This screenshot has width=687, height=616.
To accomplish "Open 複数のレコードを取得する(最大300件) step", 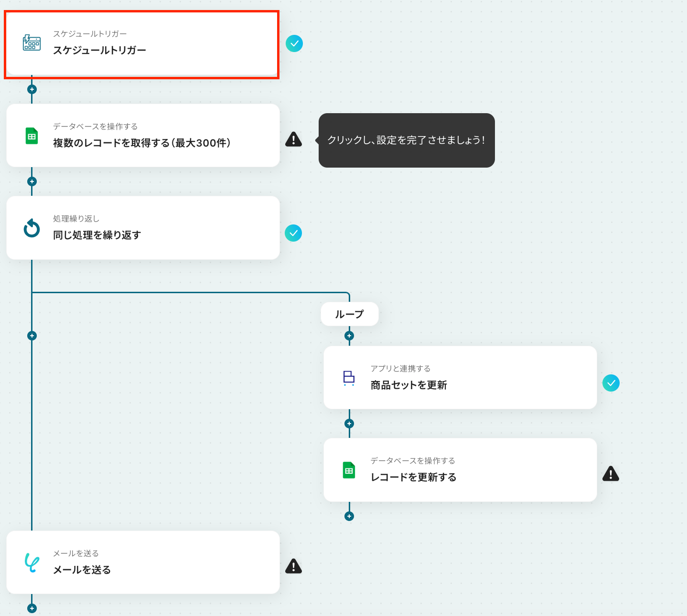I will click(143, 136).
